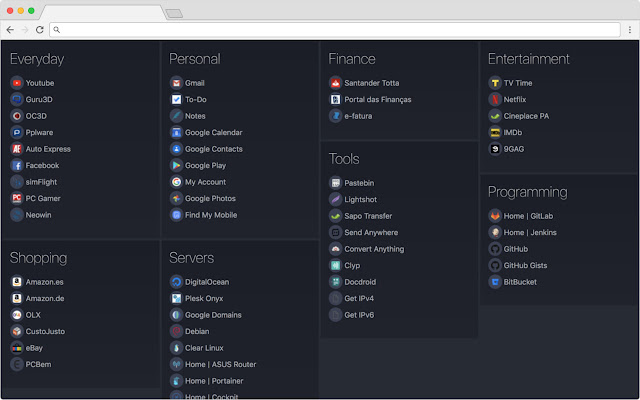640x400 pixels.
Task: Click the Plesk Onyx link
Action: (x=204, y=298)
